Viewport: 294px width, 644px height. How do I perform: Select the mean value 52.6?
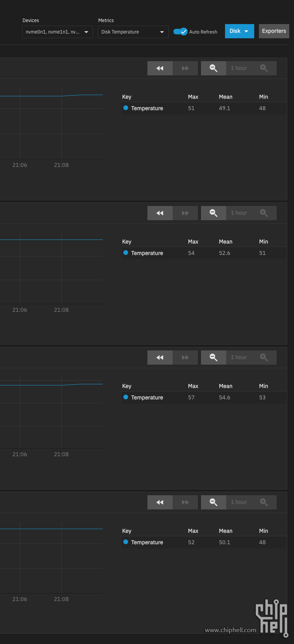click(225, 253)
